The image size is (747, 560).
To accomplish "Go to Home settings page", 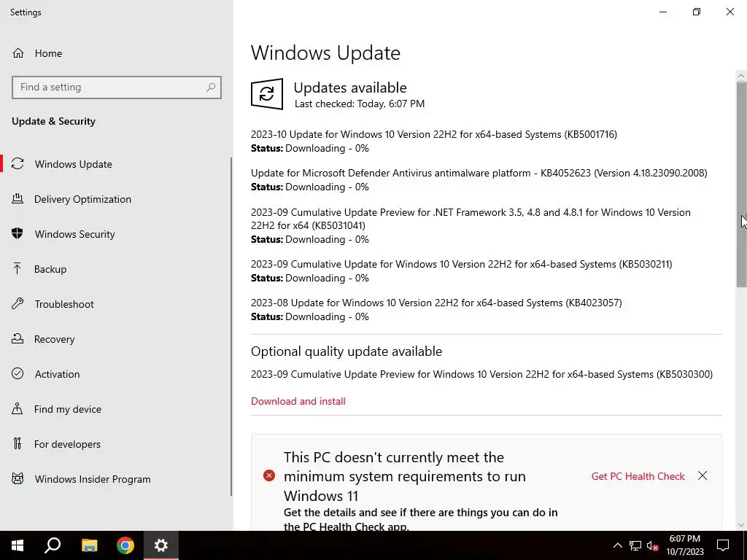I will [x=116, y=53].
